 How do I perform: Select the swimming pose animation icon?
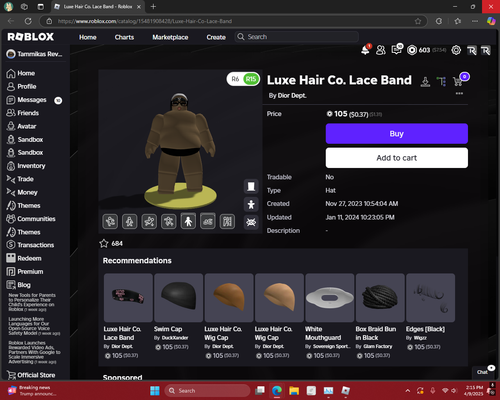208,221
